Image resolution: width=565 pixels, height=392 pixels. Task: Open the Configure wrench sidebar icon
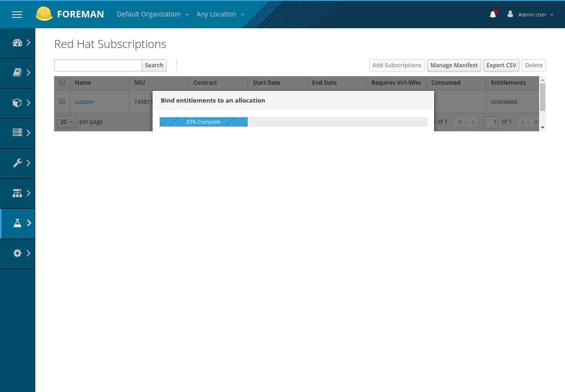17,163
